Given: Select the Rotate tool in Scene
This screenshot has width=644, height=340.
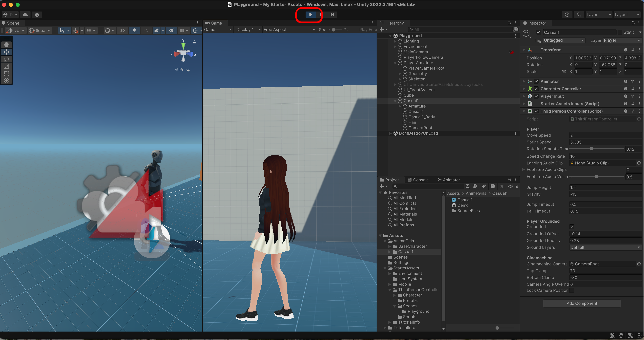Looking at the screenshot, I should point(6,59).
